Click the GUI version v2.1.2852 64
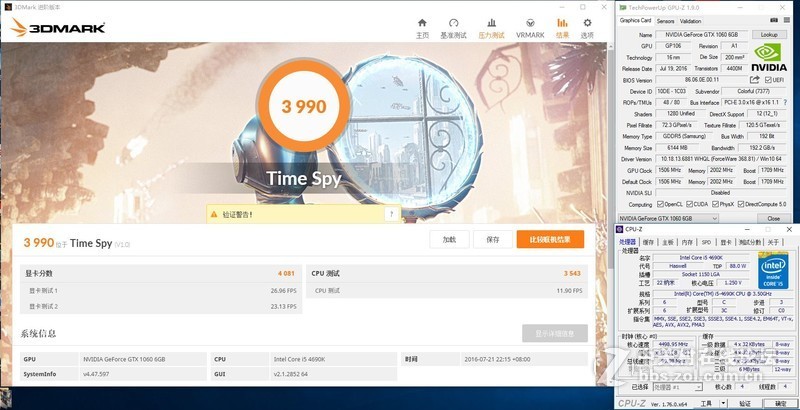The height and width of the screenshot is (410, 800). 293,374
